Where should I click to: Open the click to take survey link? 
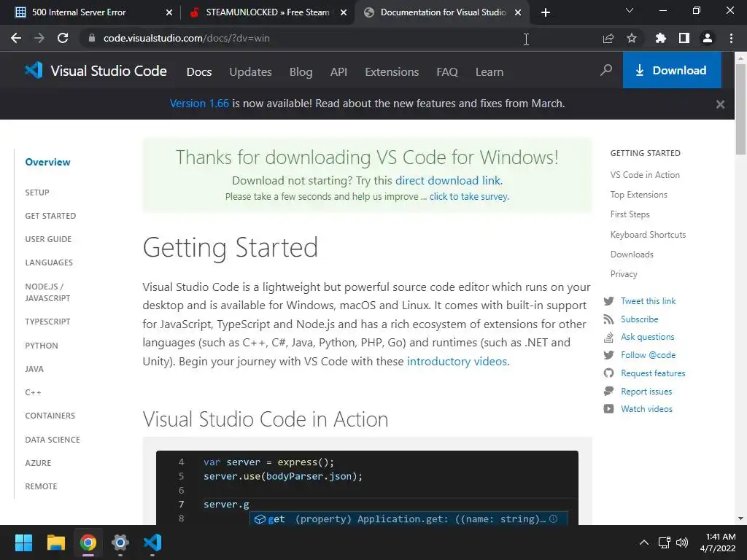tap(469, 196)
